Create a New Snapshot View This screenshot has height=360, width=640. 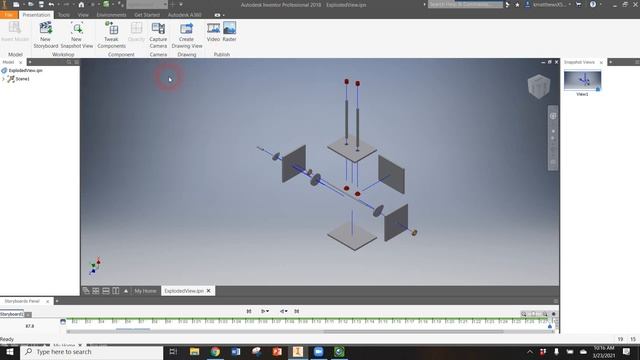[x=77, y=35]
